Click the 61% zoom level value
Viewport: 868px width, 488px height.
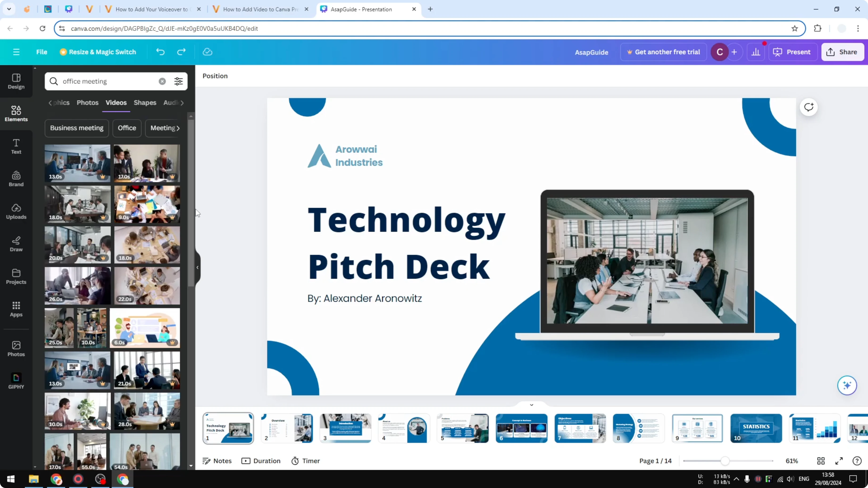coord(792,461)
